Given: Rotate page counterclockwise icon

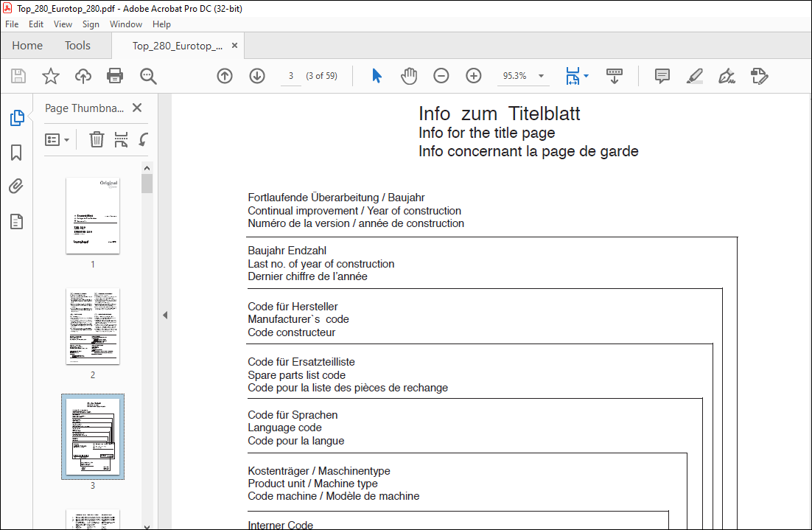Looking at the screenshot, I should [144, 139].
